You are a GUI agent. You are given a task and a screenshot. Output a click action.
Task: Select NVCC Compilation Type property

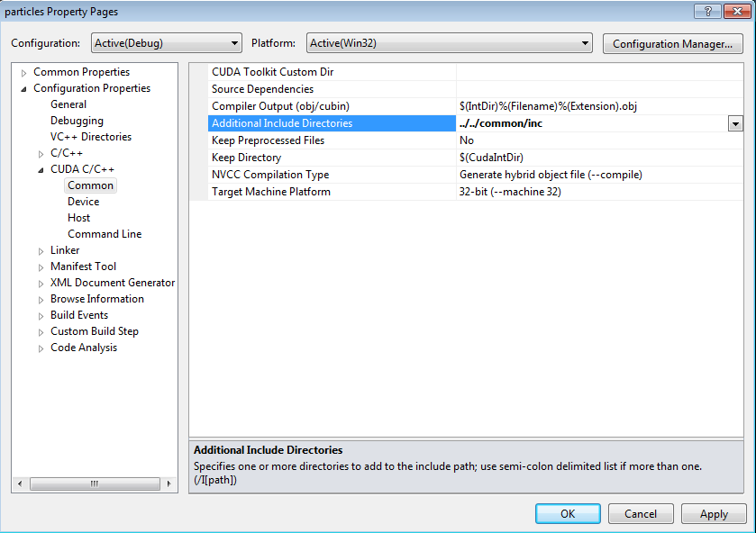[x=332, y=175]
